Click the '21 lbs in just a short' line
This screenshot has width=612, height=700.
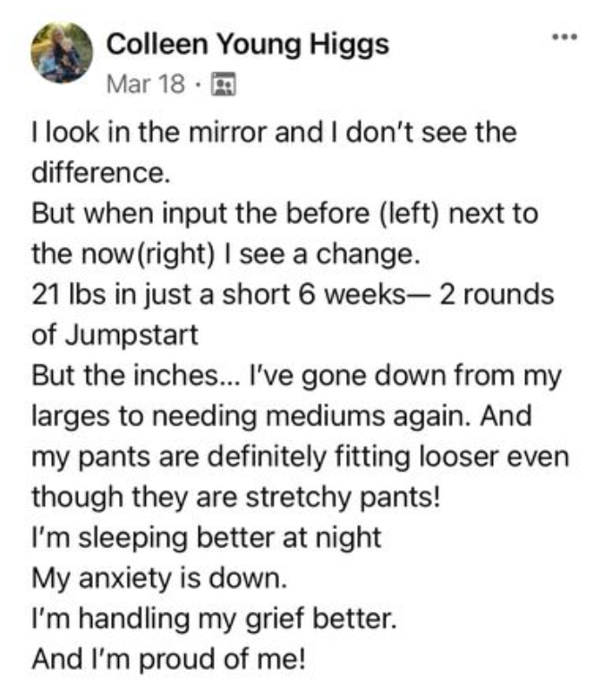[x=293, y=295]
